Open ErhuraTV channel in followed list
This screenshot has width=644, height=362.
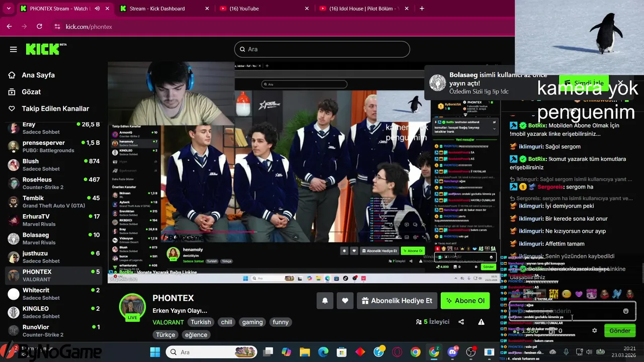(53, 220)
